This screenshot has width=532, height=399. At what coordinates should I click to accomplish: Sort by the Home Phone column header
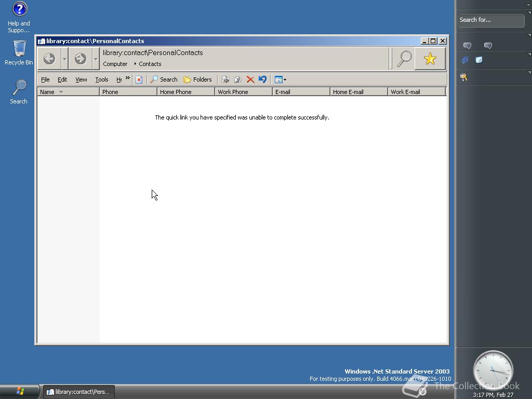(186, 92)
